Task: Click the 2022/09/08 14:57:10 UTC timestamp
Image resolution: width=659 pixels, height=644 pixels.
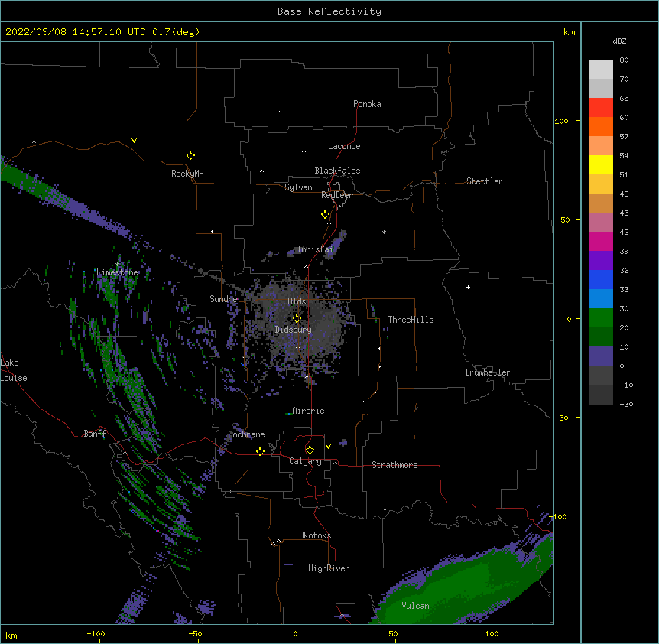Action: pos(76,32)
